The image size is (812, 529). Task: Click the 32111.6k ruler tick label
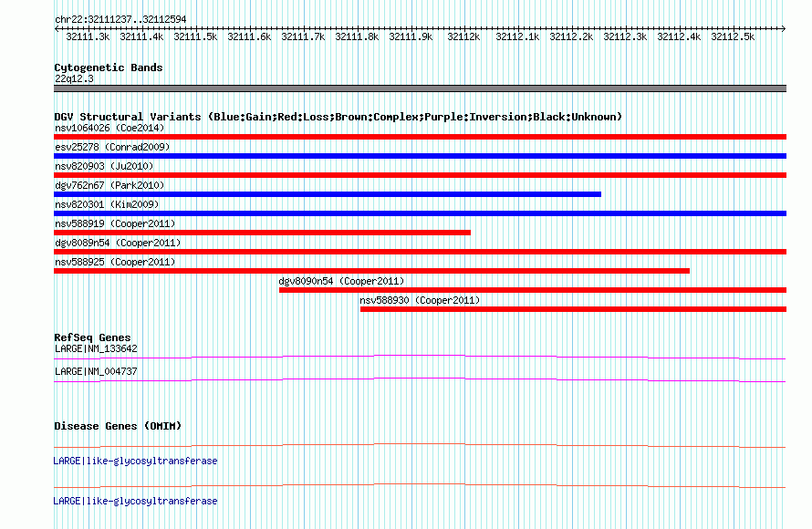tap(250, 36)
